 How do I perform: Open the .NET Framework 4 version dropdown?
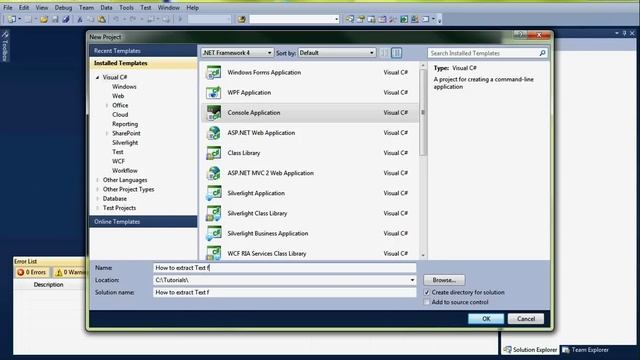tap(237, 53)
